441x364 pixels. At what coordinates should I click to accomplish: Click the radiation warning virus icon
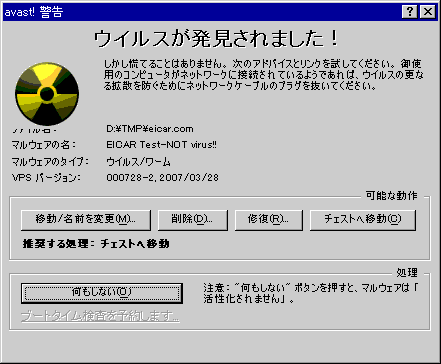[x=47, y=94]
